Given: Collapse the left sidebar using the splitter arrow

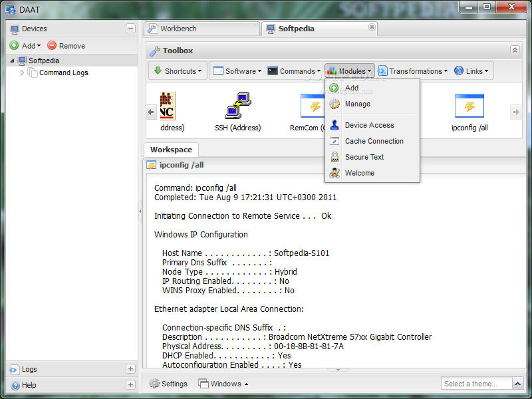Looking at the screenshot, I should coord(140,211).
